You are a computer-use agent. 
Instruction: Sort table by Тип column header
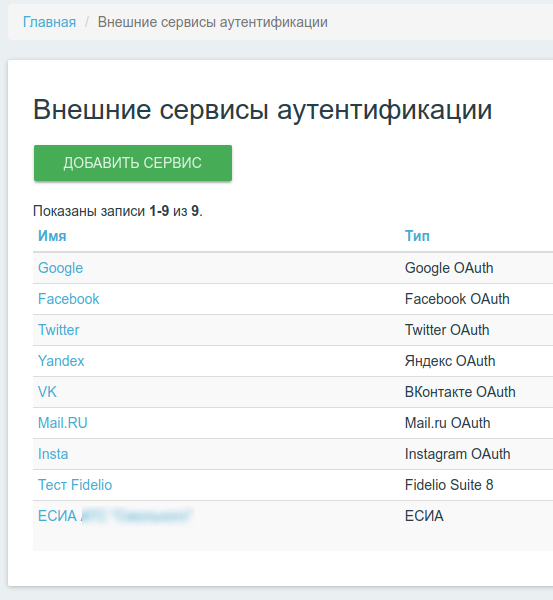[x=417, y=236]
